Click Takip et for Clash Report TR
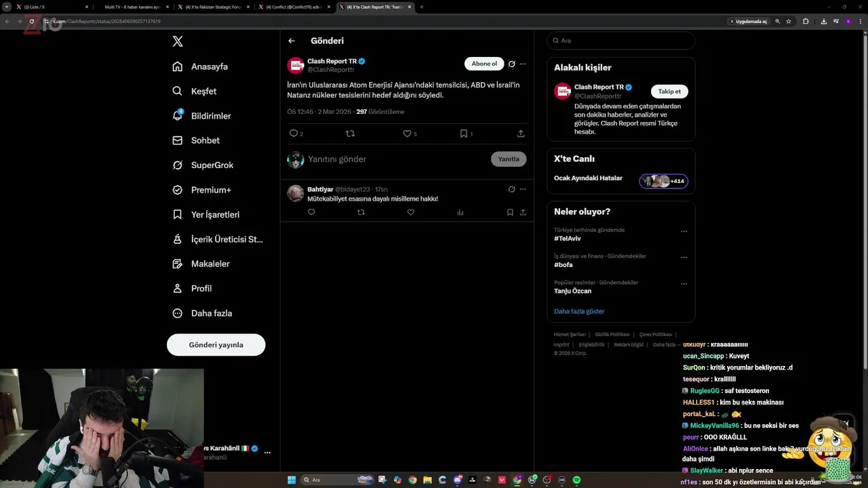Image resolution: width=868 pixels, height=488 pixels. 669,91
